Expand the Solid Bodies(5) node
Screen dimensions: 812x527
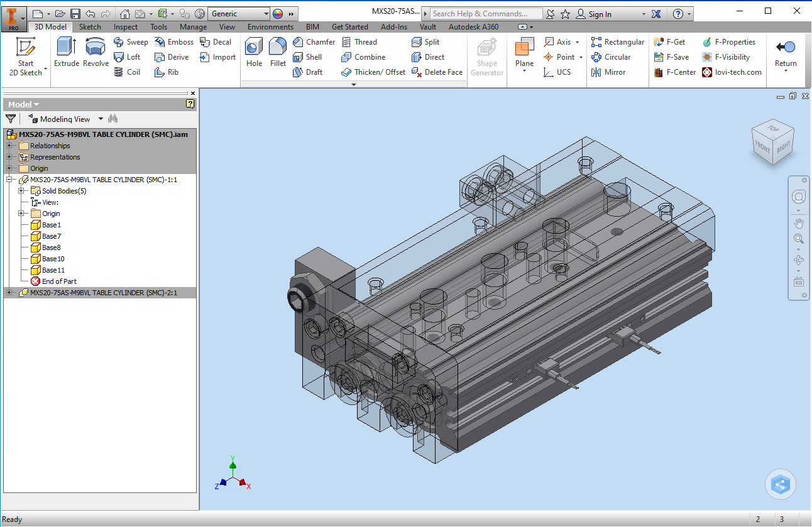coord(21,191)
